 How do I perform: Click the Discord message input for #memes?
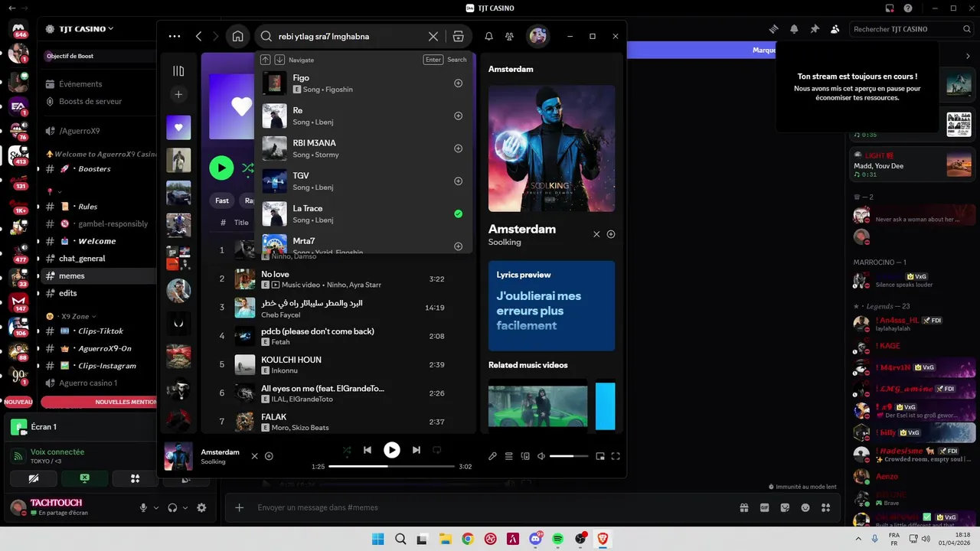(490, 507)
